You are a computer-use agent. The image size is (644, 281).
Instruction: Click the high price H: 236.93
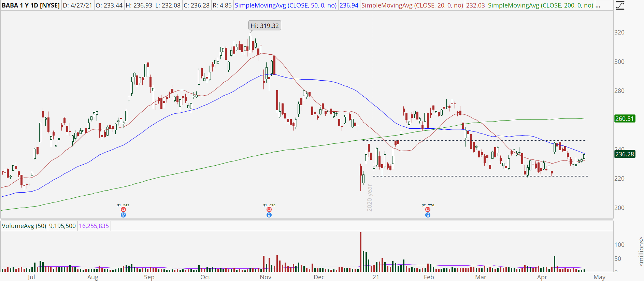click(139, 5)
